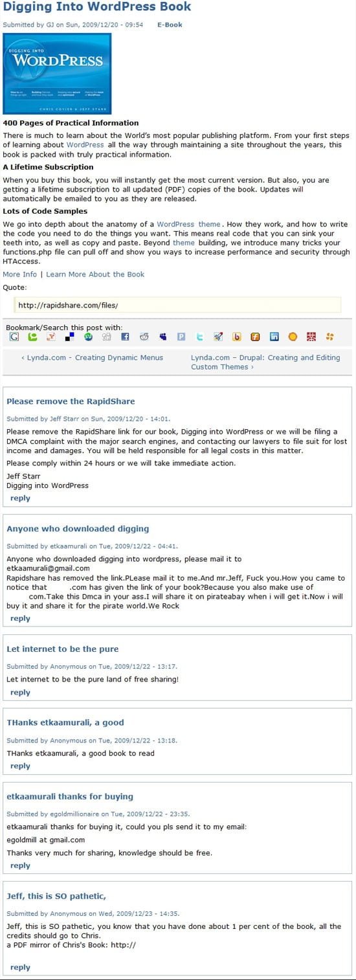Screen dimensions: 356x980
Task: Reply to egoldmillionaire's comment
Action: (20, 866)
